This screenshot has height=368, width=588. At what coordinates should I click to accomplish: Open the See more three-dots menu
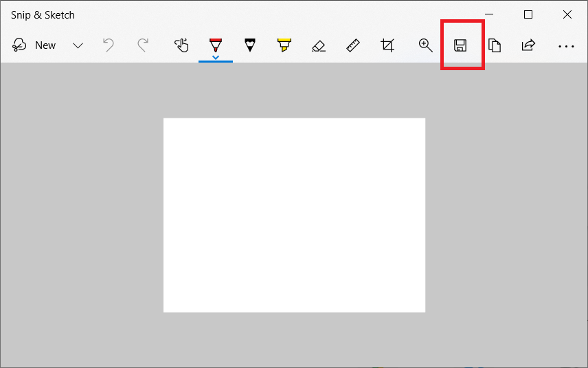(566, 46)
